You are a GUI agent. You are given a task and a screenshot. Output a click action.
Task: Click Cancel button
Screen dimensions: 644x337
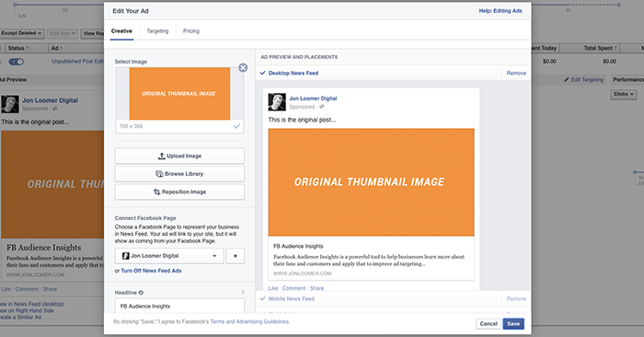[x=489, y=324]
